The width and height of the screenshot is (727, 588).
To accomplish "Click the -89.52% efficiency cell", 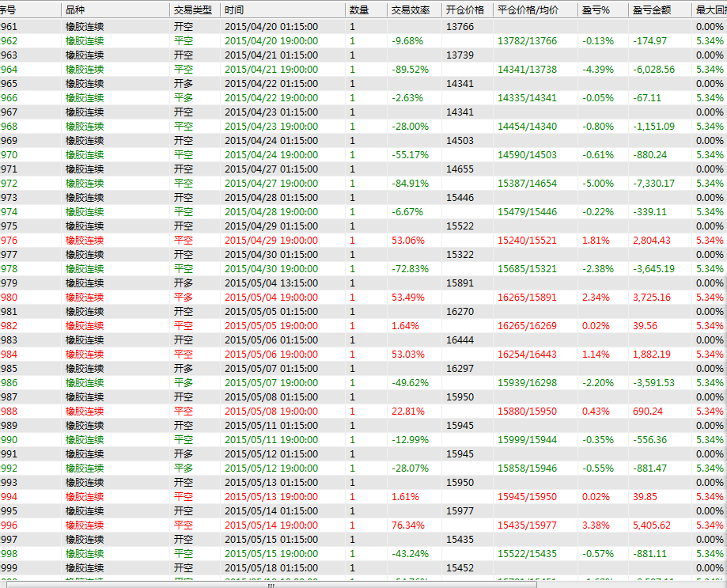I will pyautogui.click(x=410, y=70).
